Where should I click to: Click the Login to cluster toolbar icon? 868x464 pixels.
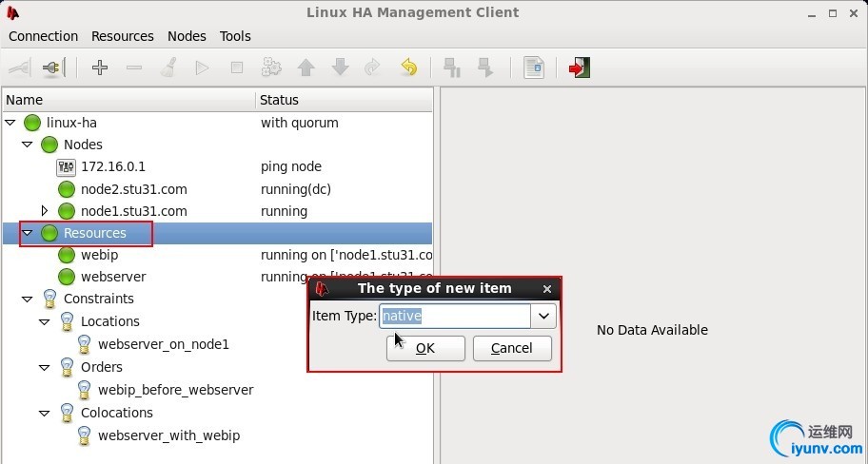coord(19,68)
